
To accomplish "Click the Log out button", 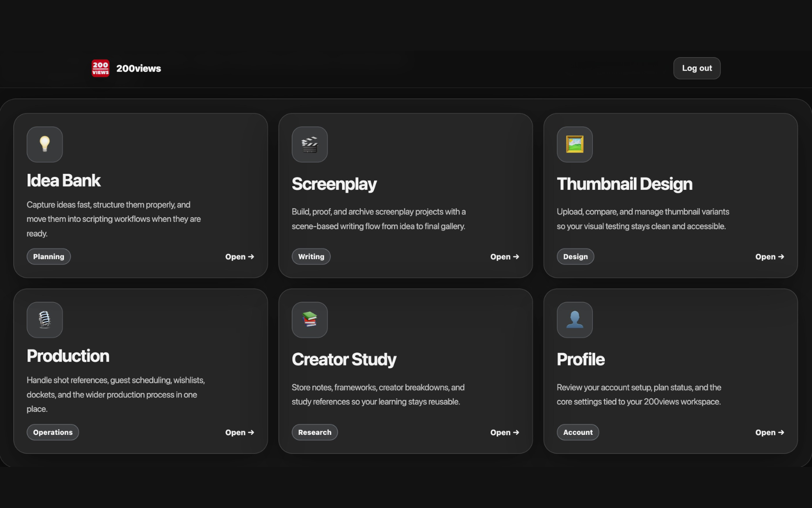I will 696,68.
